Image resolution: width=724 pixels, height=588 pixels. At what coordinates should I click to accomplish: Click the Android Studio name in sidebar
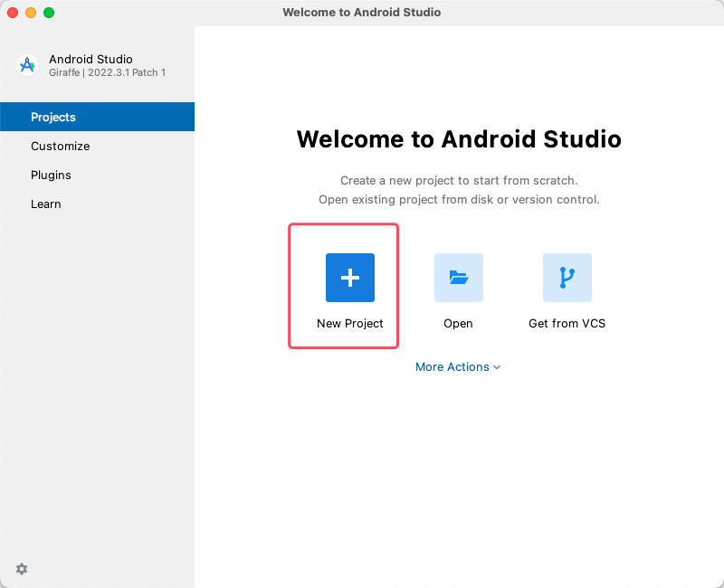(91, 59)
